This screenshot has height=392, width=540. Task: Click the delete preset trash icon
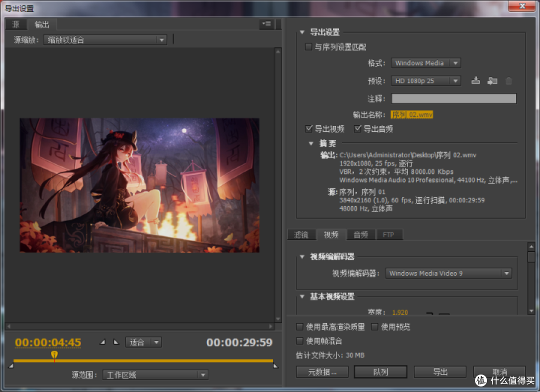pyautogui.click(x=508, y=81)
